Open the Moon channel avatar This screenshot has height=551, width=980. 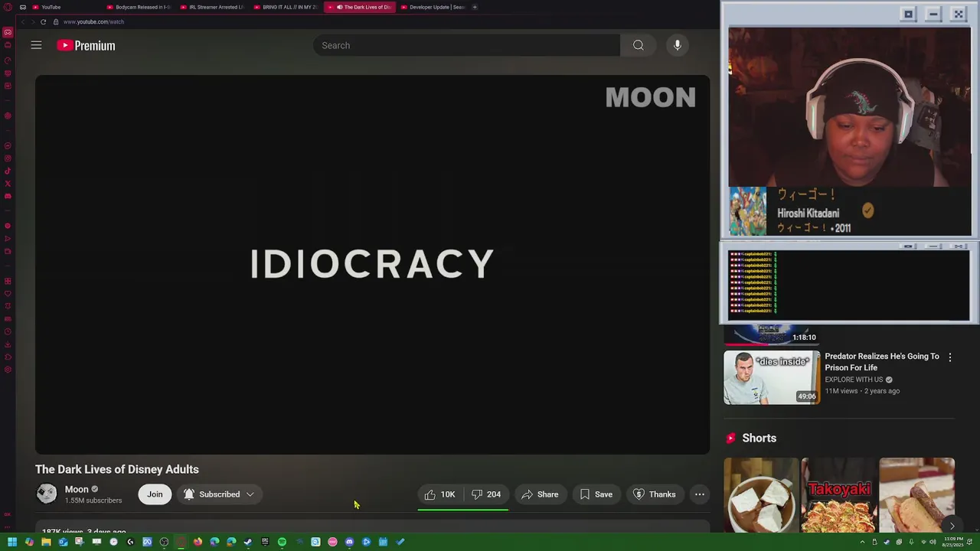point(47,494)
